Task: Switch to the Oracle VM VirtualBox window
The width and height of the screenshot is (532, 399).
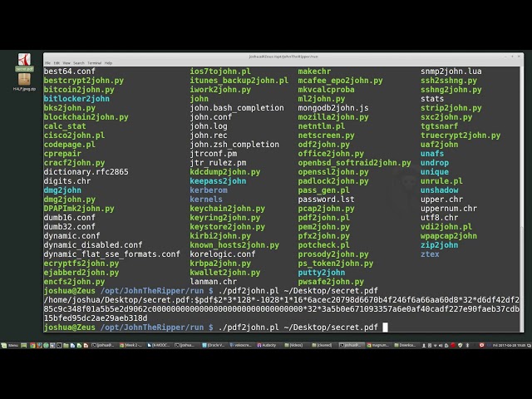Action: [214, 346]
